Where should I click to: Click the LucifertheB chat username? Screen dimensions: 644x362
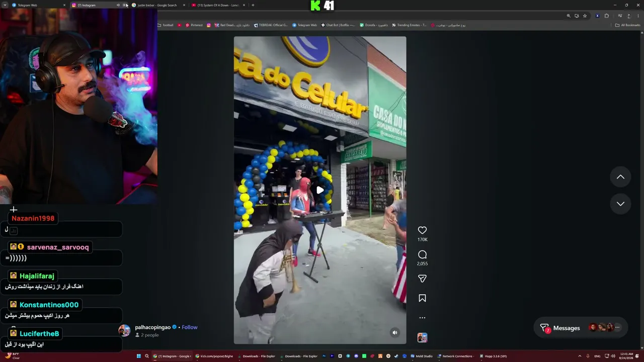[x=39, y=333]
